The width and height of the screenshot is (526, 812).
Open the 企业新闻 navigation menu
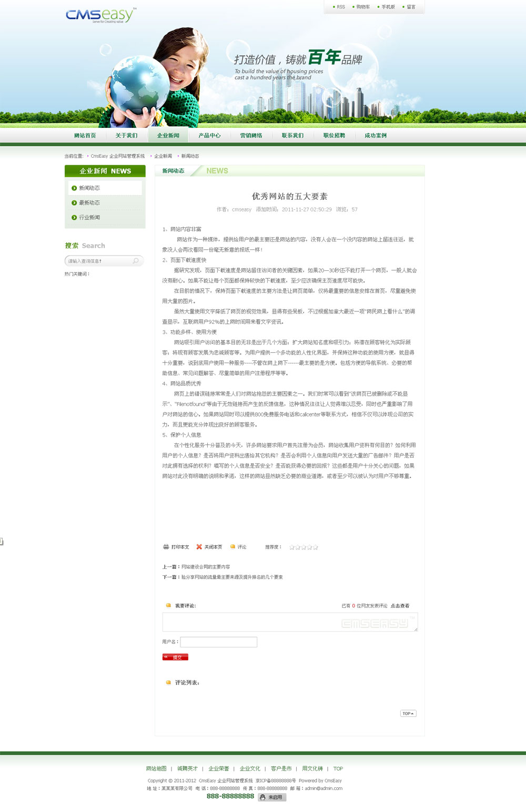[x=168, y=136]
